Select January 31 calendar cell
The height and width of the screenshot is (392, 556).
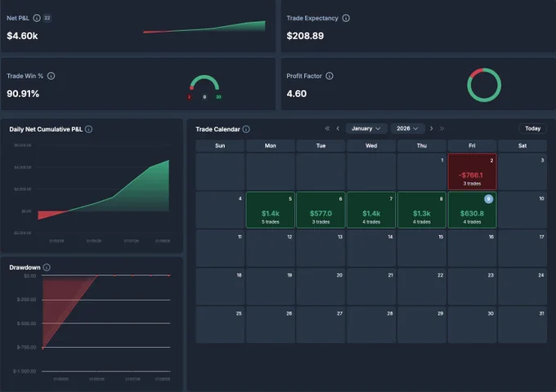tap(522, 325)
